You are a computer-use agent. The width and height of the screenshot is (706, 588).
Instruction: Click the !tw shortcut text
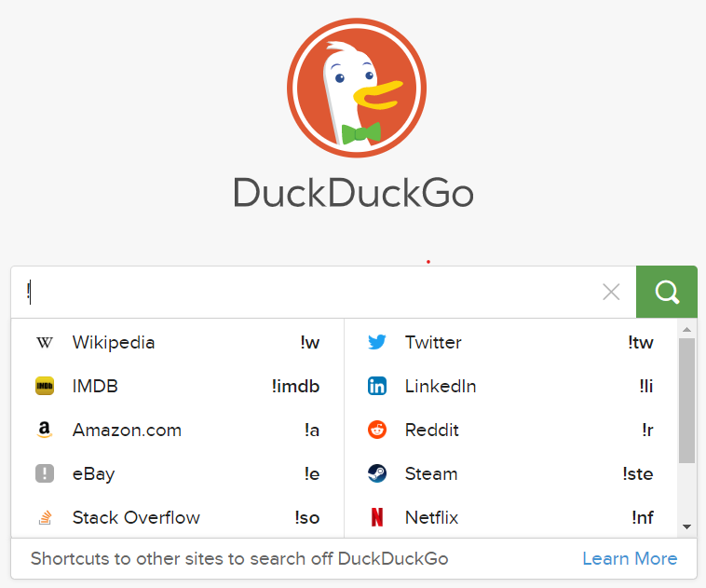click(641, 342)
